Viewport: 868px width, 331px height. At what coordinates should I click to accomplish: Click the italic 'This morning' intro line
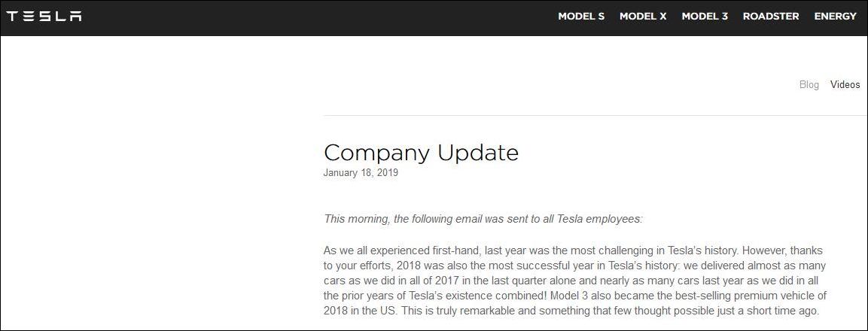[x=483, y=219]
